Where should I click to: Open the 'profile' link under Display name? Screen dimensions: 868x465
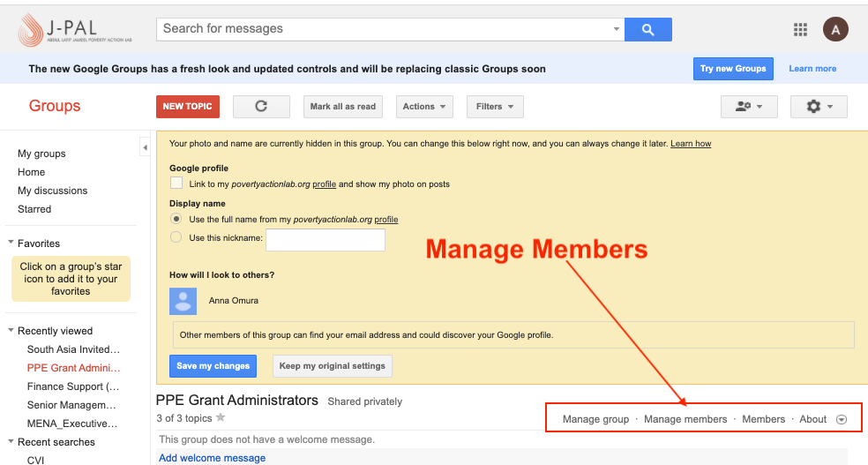(x=386, y=219)
